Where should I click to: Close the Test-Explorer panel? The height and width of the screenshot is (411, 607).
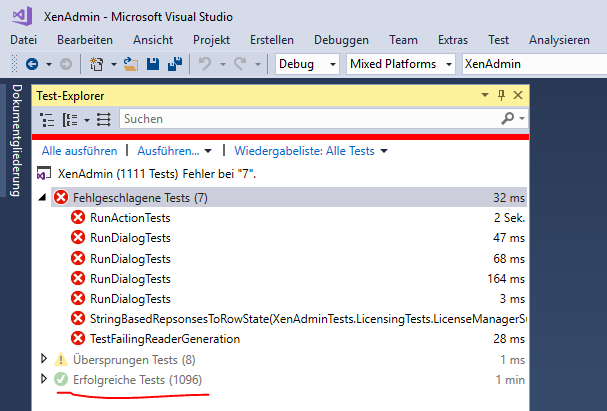518,95
